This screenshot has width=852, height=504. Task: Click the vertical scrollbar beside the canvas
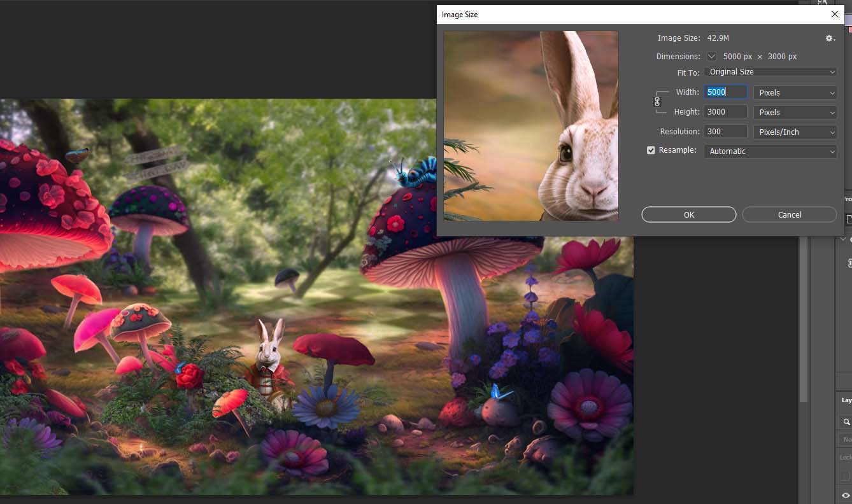point(803,318)
